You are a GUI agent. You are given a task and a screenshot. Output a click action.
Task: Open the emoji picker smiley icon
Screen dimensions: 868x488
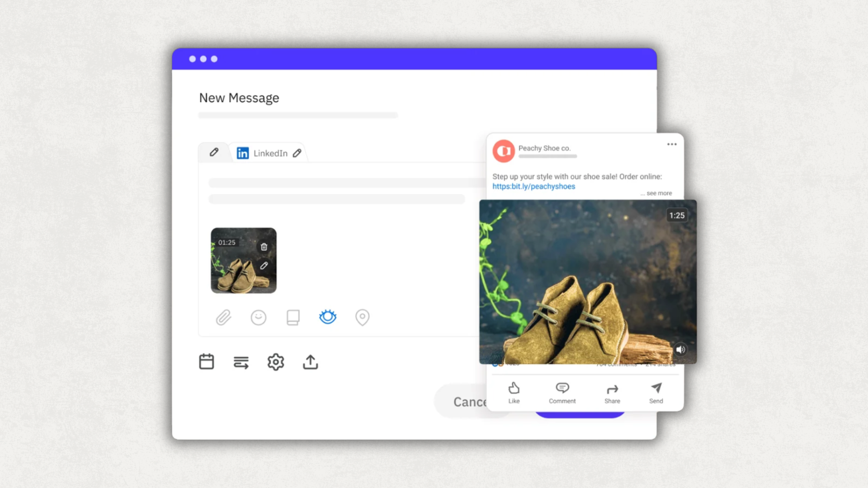coord(259,317)
